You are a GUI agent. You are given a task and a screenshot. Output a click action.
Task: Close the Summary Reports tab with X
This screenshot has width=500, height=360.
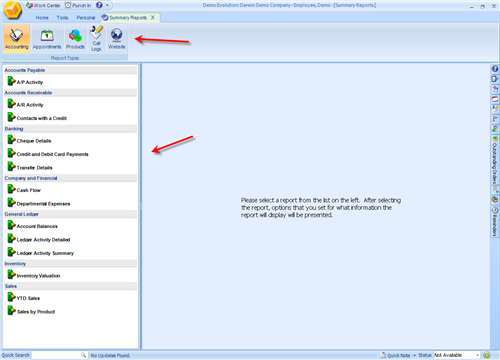[153, 17]
